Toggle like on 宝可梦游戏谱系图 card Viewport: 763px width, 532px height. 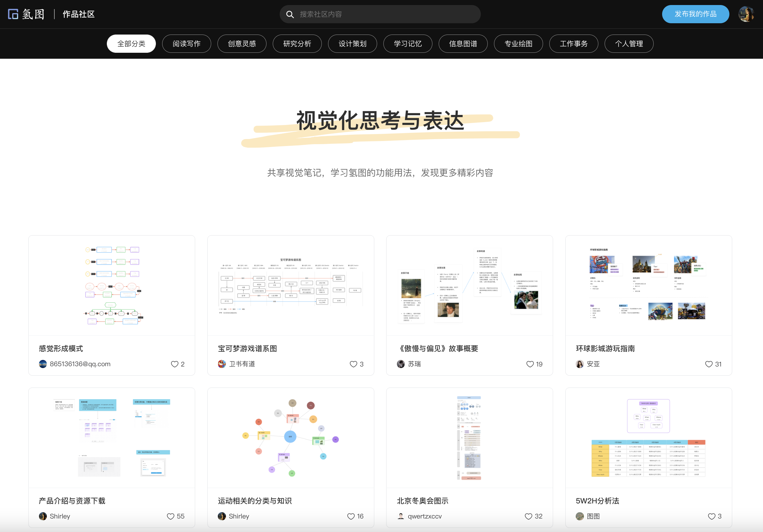[353, 364]
